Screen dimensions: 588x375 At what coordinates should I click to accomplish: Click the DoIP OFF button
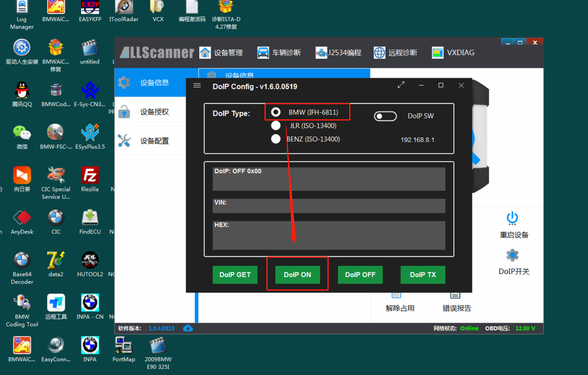click(360, 275)
